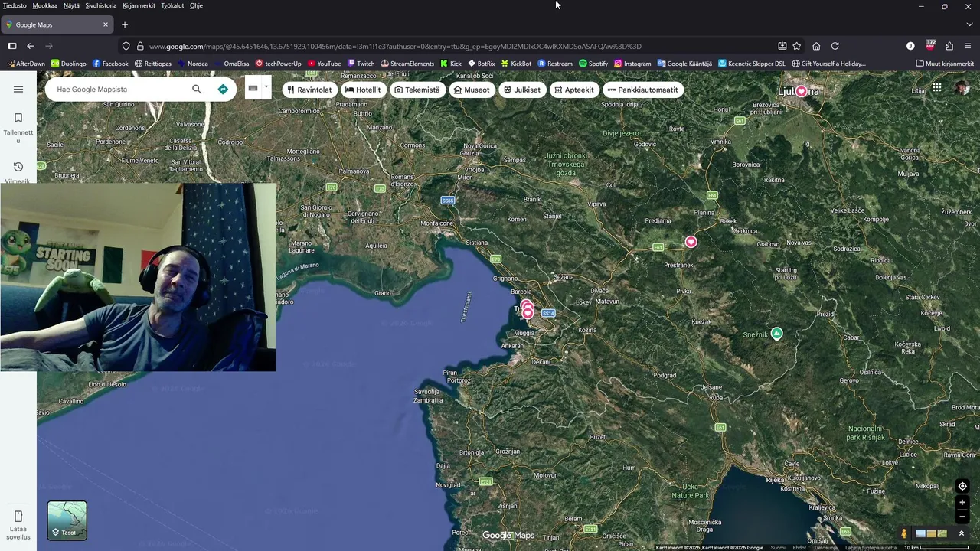Center map on my location
This screenshot has height=551, width=980.
[962, 486]
